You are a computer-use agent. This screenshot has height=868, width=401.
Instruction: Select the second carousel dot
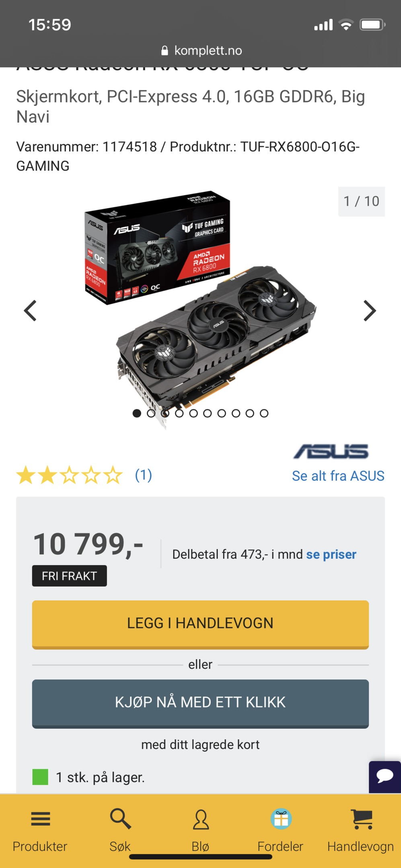(x=151, y=413)
